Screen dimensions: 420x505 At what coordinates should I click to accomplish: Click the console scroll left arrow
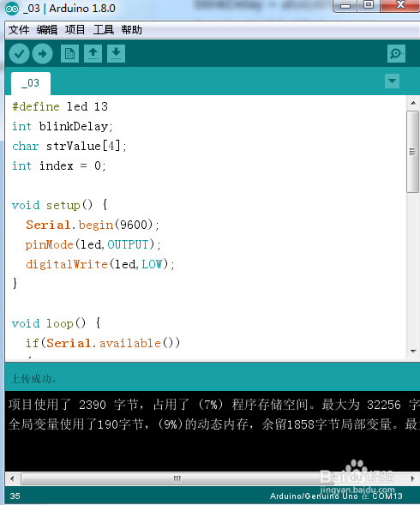[x=12, y=478]
